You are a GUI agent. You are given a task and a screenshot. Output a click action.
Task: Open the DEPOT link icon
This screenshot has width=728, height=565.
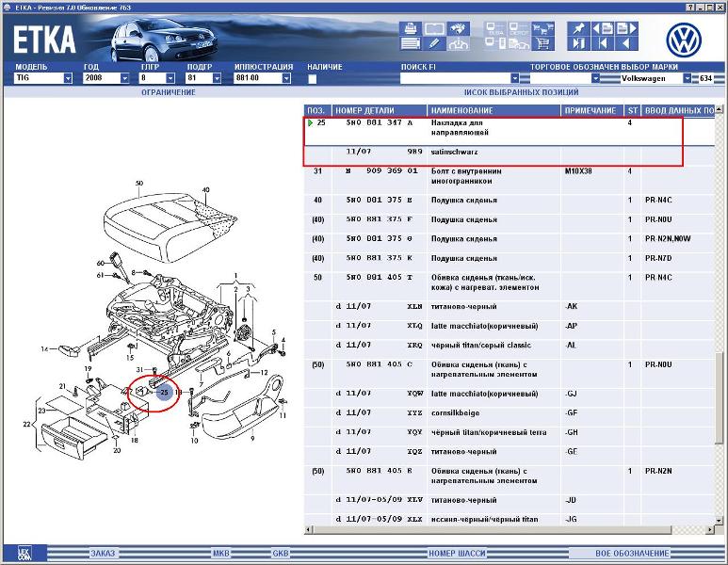[x=519, y=28]
